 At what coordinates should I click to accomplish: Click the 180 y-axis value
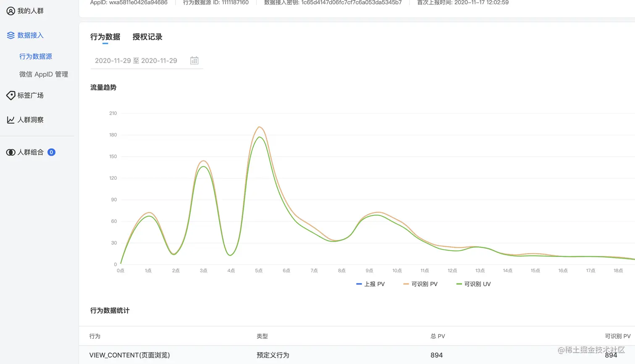pos(113,135)
